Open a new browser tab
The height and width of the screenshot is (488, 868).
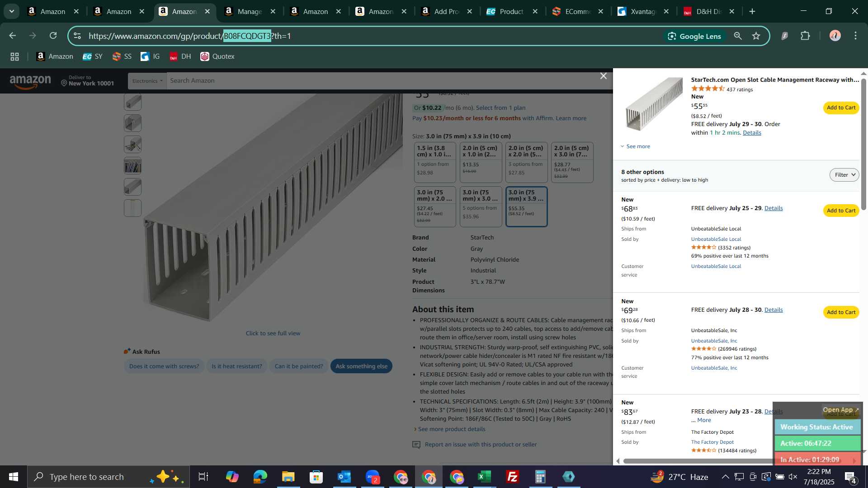pyautogui.click(x=752, y=12)
